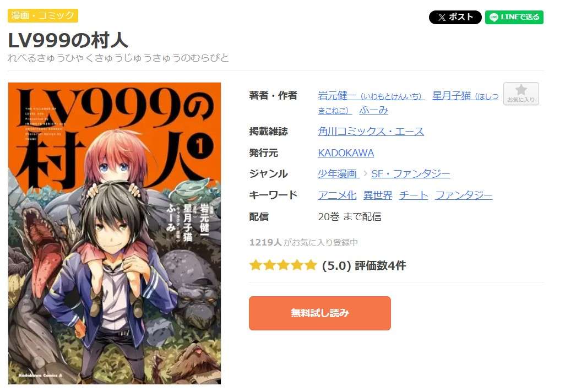
Task: Open author link ふーみ
Action: click(x=373, y=110)
